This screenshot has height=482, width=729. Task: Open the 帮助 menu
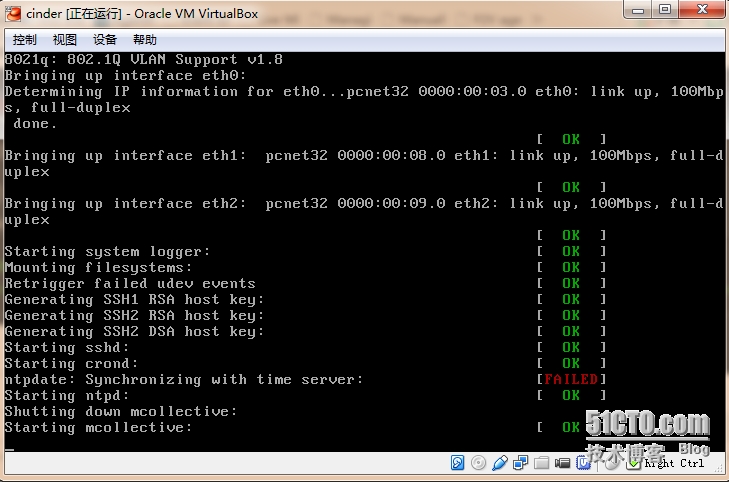click(x=145, y=40)
